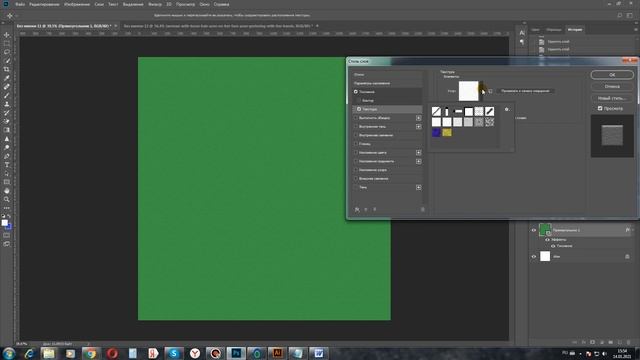Select the Crop tool
Screen dimensions: 640x360
tap(7, 69)
